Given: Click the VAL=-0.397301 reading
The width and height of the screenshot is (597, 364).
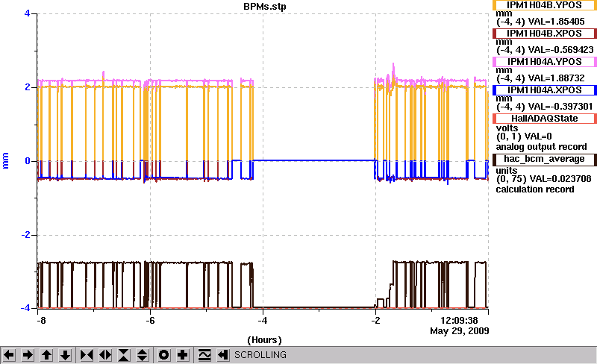Looking at the screenshot, I should 560,107.
